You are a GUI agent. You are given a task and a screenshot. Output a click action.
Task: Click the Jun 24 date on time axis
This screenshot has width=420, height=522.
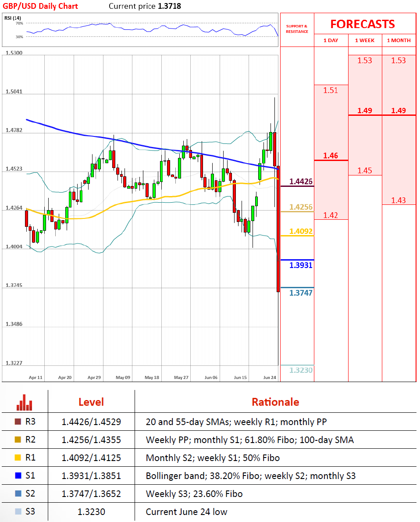click(270, 377)
